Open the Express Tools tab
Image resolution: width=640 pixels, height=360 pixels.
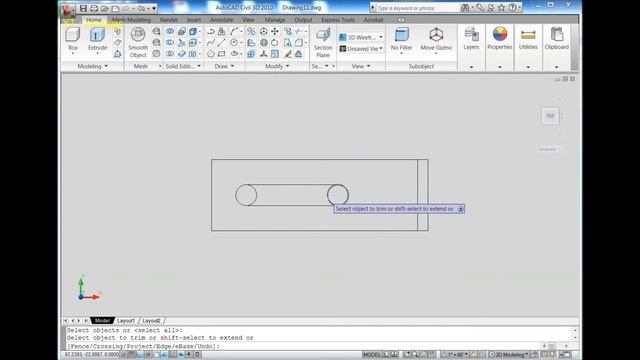(x=338, y=20)
